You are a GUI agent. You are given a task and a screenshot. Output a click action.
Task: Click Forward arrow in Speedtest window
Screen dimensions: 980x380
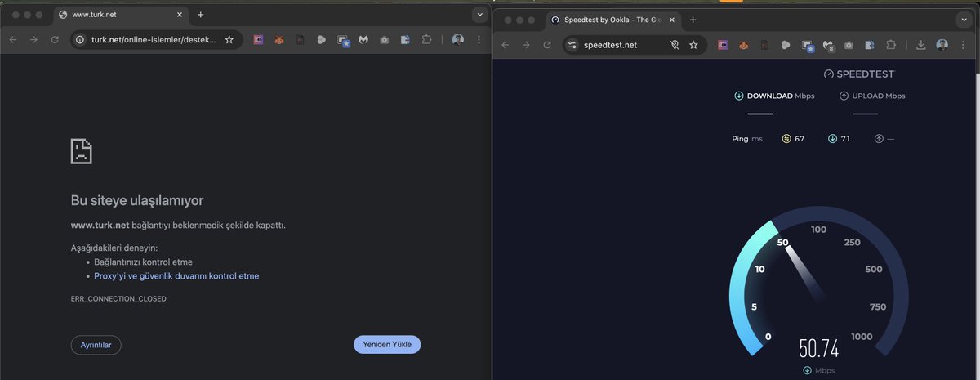526,45
